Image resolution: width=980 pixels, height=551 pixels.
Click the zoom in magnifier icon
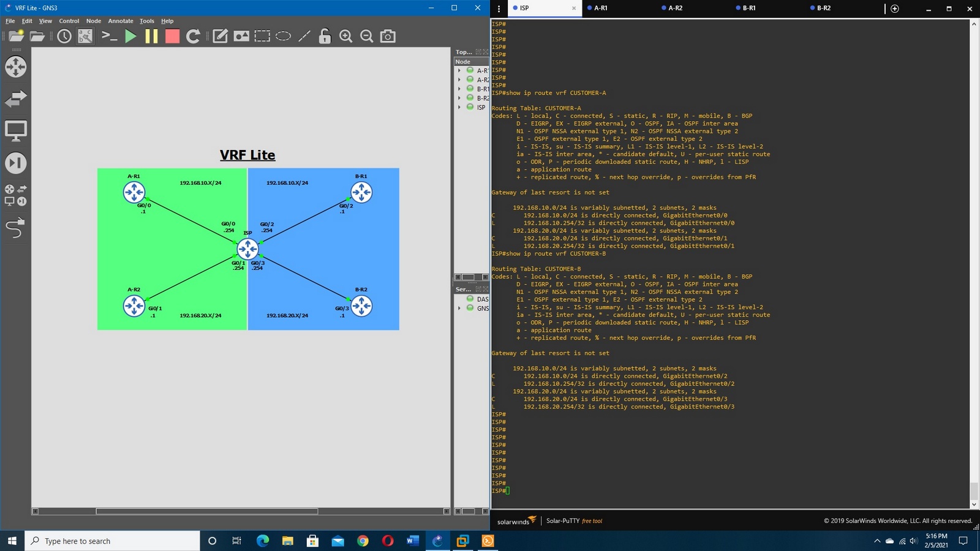pos(346,37)
